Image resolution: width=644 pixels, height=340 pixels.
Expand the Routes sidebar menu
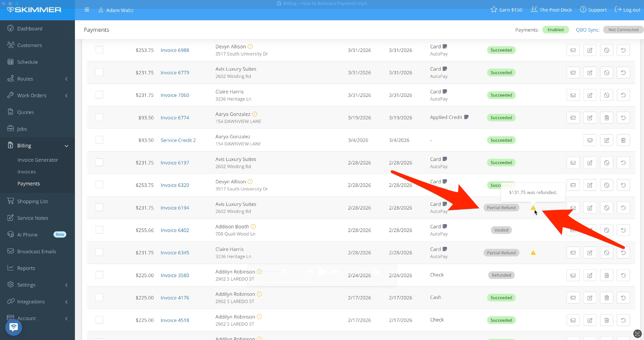(67, 79)
